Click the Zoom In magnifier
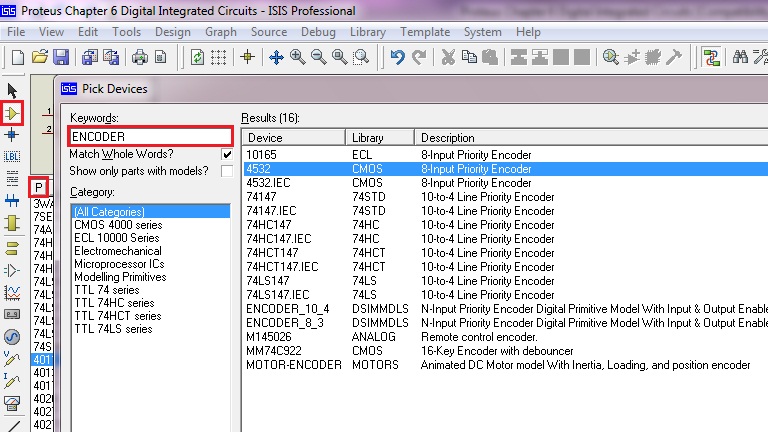The image size is (768, 432). (298, 57)
